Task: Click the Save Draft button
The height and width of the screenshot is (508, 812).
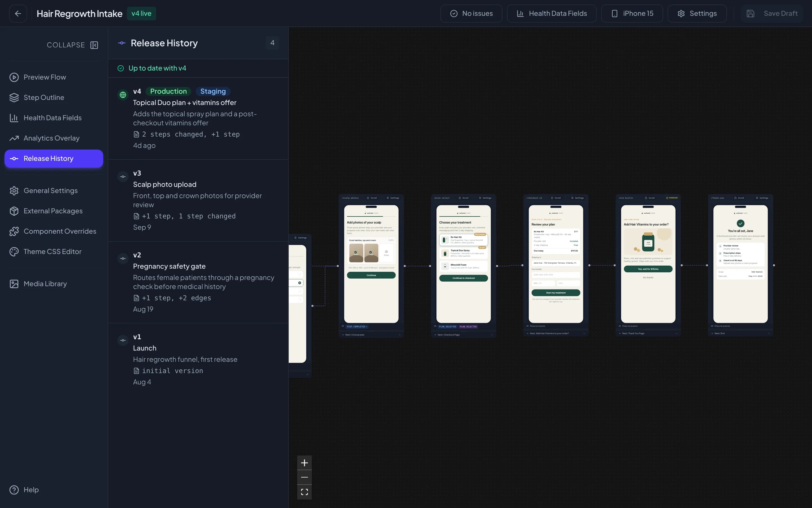Action: (x=772, y=14)
